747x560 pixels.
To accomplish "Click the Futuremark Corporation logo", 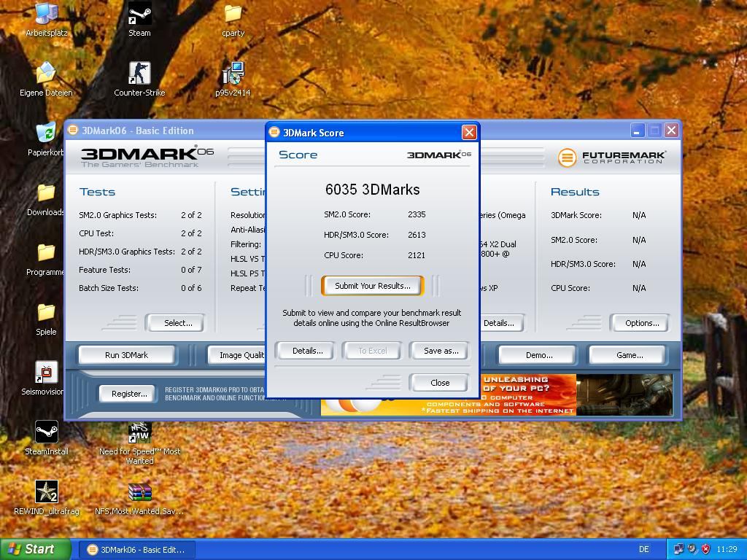I will (612, 157).
